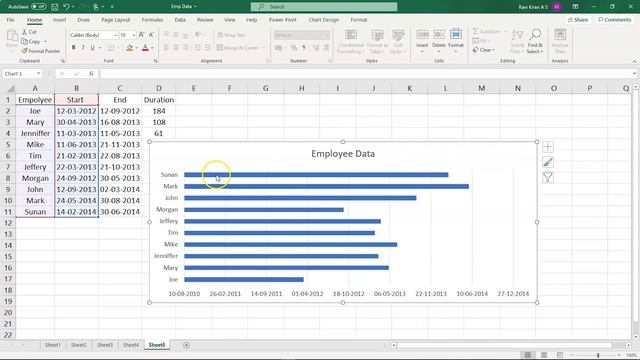Decrease font size with smaller A icon
This screenshot has height=360, width=640.
pyautogui.click(x=151, y=35)
